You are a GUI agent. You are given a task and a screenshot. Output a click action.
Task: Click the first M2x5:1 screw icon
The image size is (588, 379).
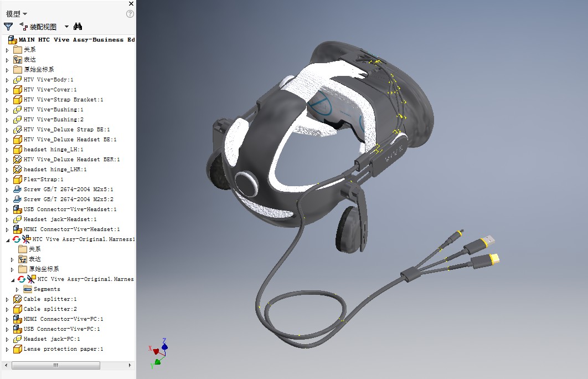17,189
